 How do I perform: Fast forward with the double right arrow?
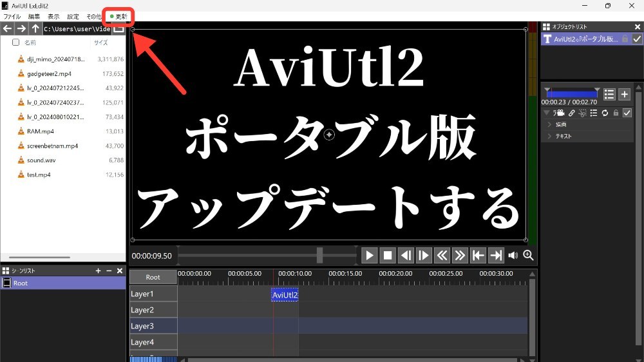click(460, 256)
